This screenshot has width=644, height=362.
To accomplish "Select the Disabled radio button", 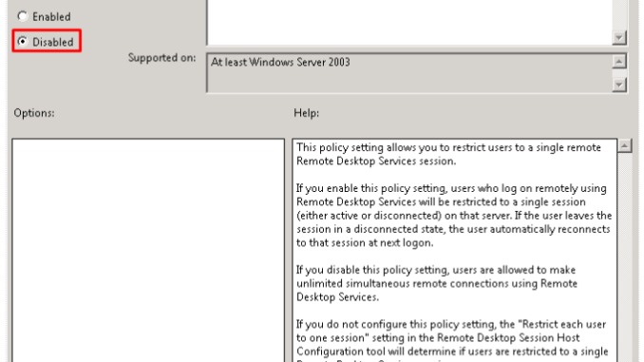I will coord(22,42).
